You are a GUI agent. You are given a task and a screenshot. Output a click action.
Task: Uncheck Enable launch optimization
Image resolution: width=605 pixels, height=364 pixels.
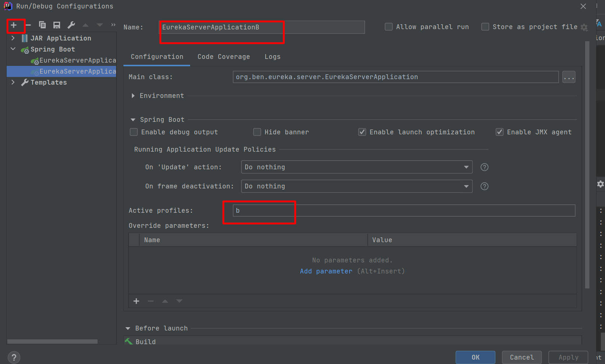pos(362,132)
